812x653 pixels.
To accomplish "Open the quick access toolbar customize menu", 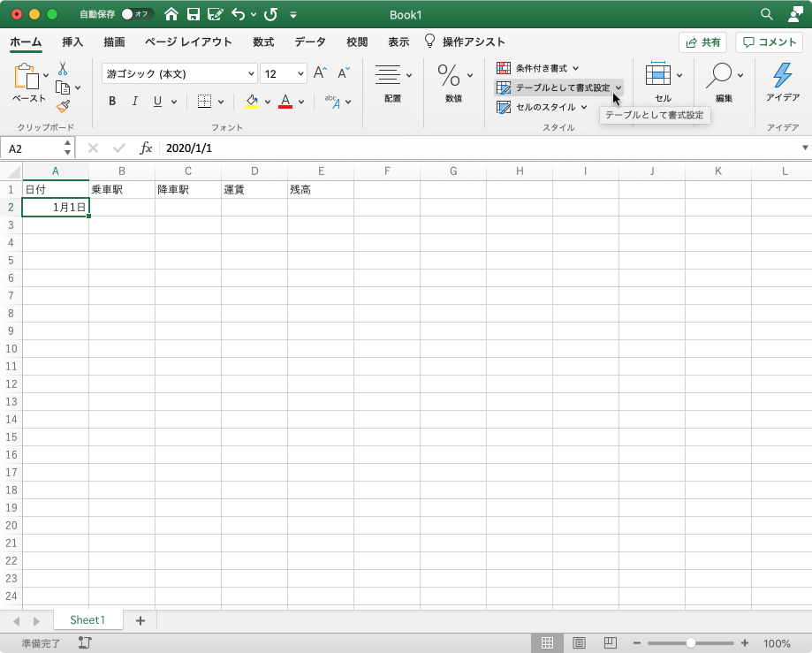I will (293, 14).
